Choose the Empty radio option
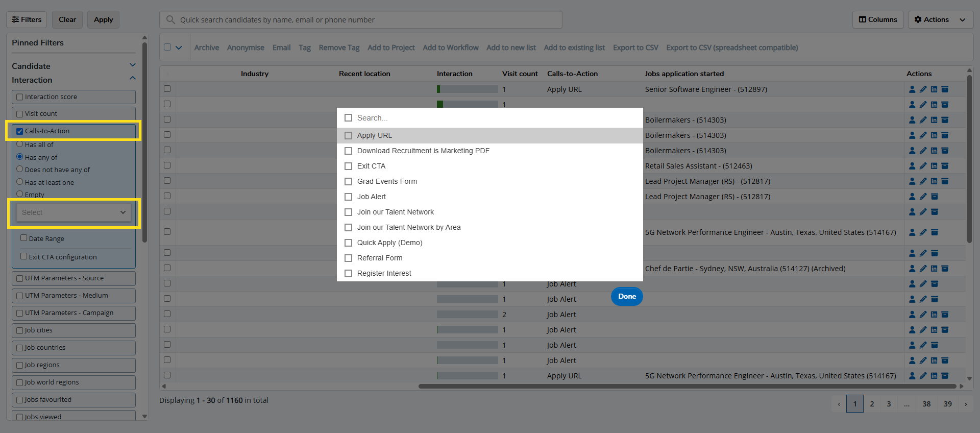Viewport: 980px width, 433px height. 20,194
